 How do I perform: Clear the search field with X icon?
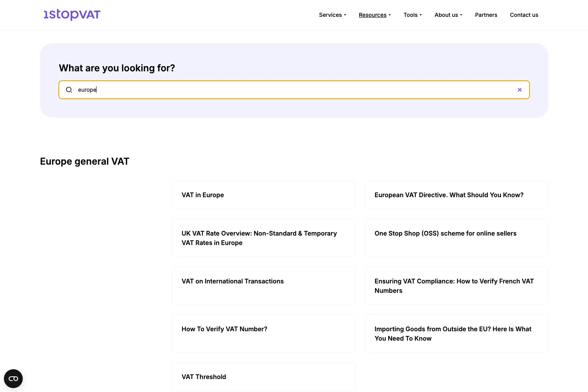tap(519, 90)
